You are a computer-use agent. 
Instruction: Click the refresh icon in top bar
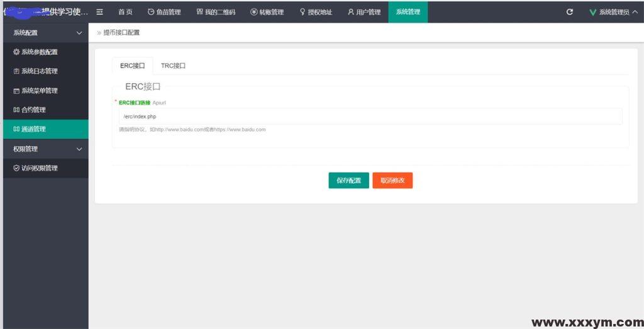click(x=570, y=12)
